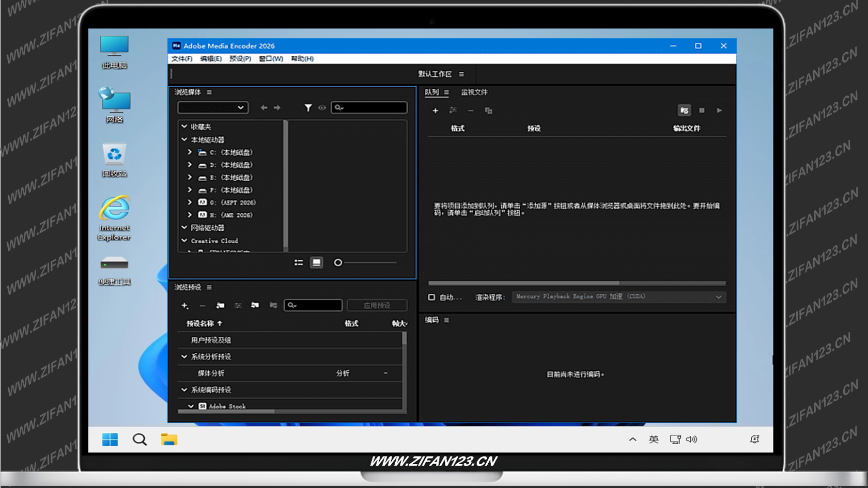868x488 pixels.
Task: Click the Add Source plus icon in Queue
Action: tap(435, 111)
